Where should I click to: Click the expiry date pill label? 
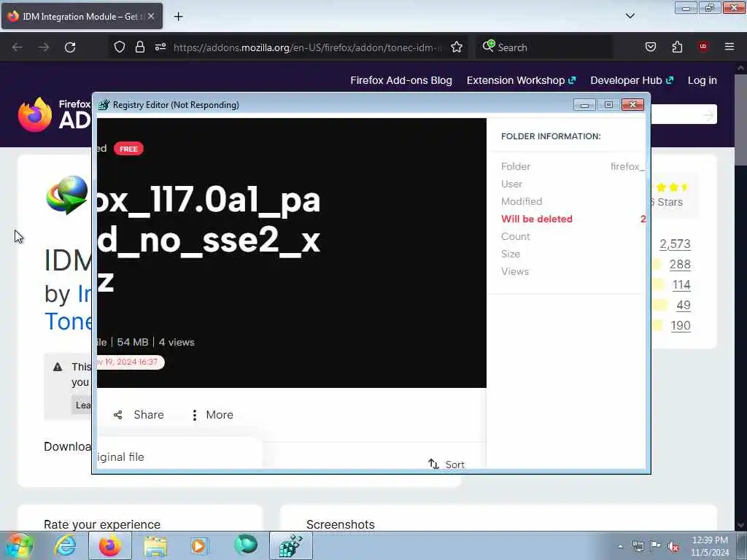click(x=131, y=362)
